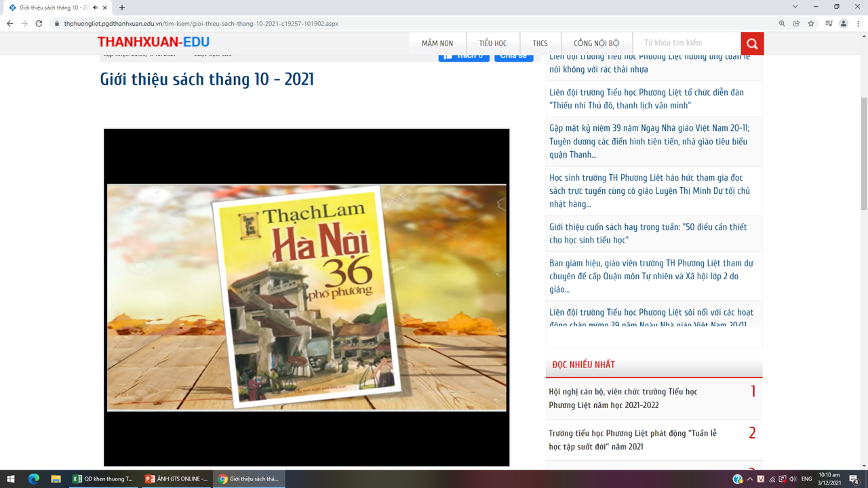Click the screen recorder tray icon
This screenshot has width=868, height=488.
pos(782,479)
